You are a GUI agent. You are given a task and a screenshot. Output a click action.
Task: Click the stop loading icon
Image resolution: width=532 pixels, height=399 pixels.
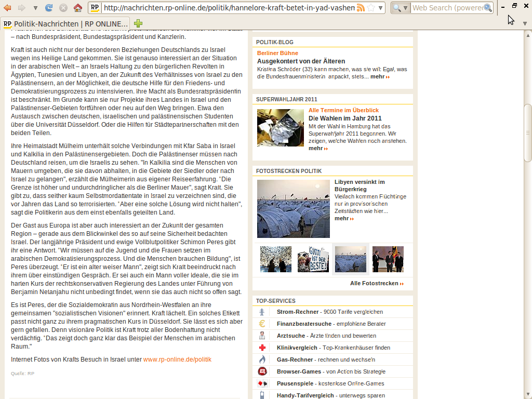tap(63, 7)
